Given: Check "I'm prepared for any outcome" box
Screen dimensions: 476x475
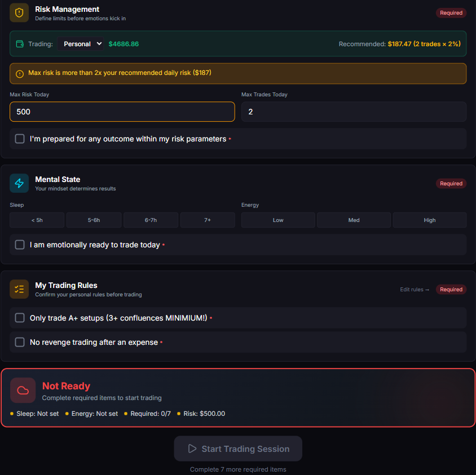Looking at the screenshot, I should click(20, 139).
